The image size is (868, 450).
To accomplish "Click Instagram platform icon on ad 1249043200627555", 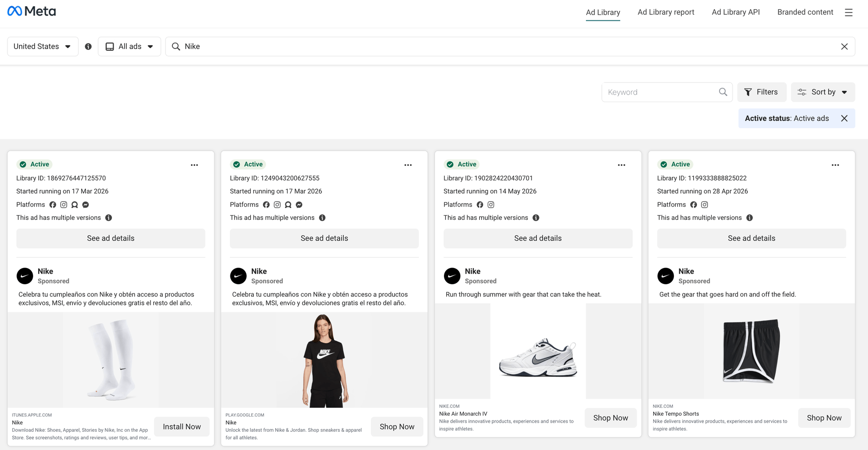I will click(277, 205).
